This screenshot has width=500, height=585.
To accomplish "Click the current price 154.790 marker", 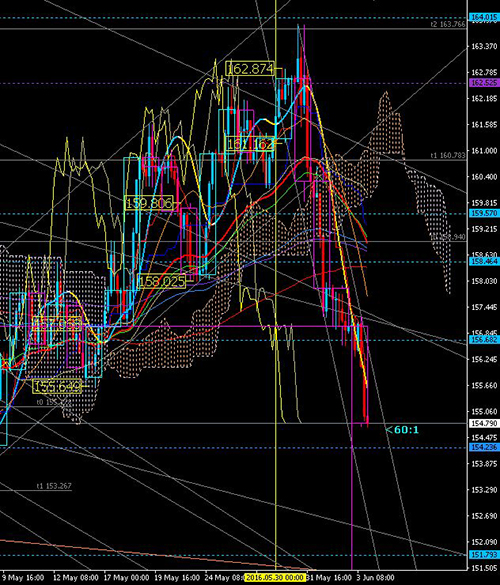I will coord(484,423).
